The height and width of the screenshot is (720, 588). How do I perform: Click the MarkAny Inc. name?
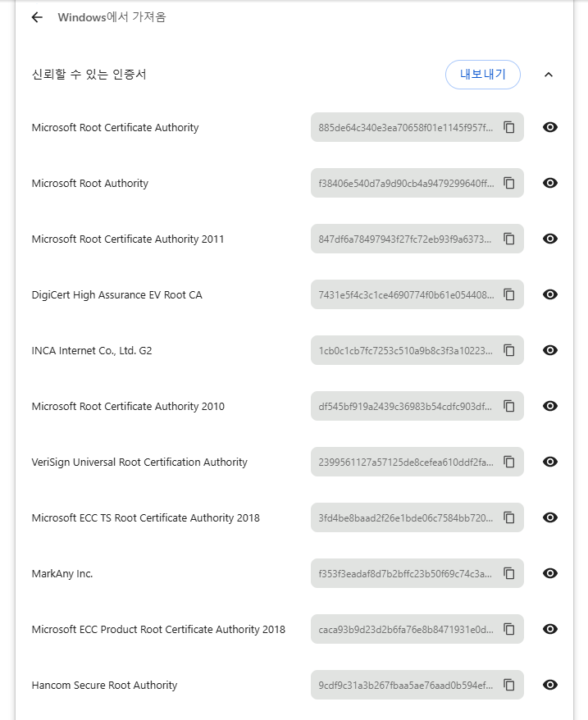tap(62, 573)
